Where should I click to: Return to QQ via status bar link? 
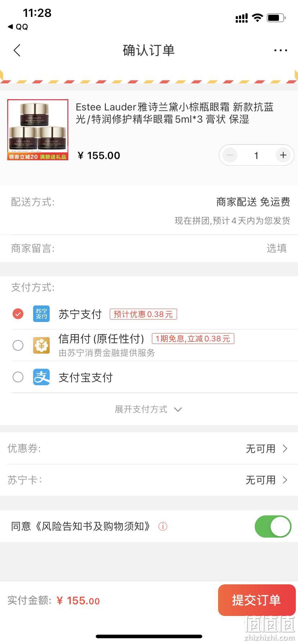(x=18, y=27)
